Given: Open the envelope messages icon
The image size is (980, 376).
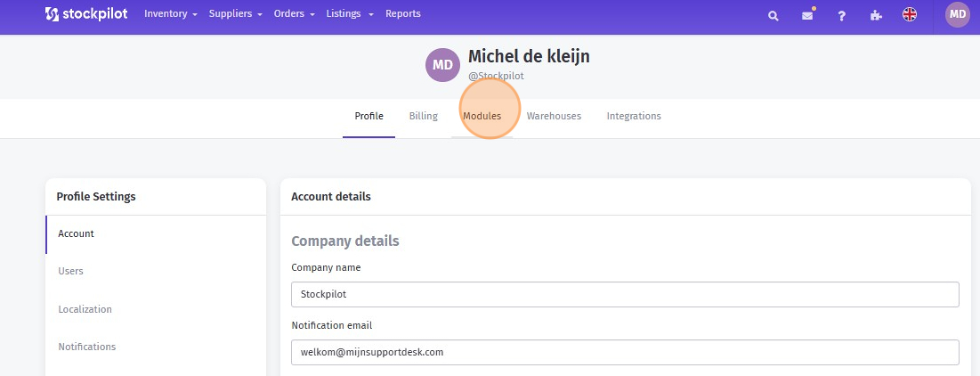Looking at the screenshot, I should click(807, 15).
